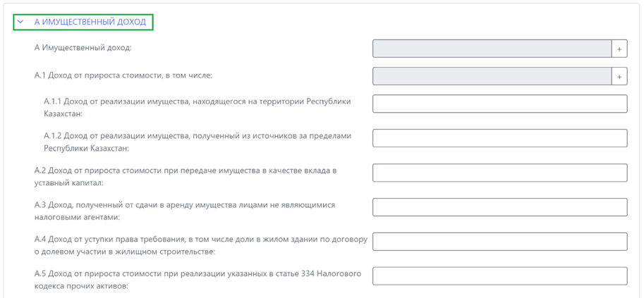Focus the А.1.2 input field
The height and width of the screenshot is (298, 644).
click(x=499, y=138)
